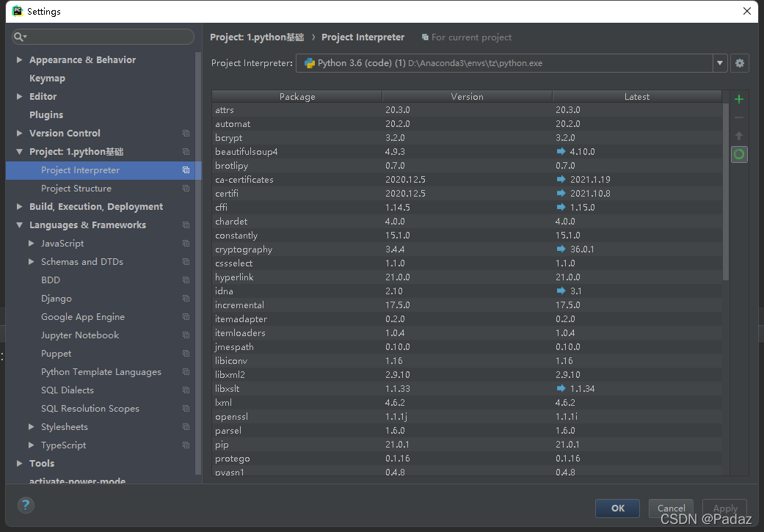This screenshot has height=532, width=764.
Task: Open the Keymap settings page
Action: click(47, 78)
